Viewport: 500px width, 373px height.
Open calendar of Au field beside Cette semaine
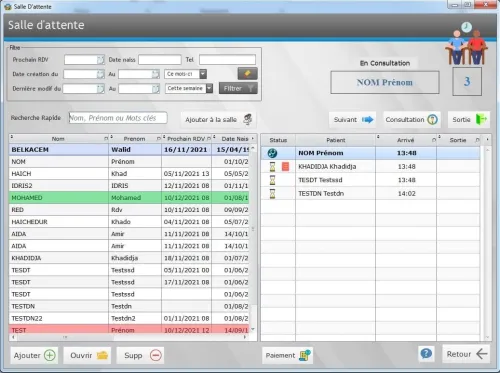click(x=155, y=89)
